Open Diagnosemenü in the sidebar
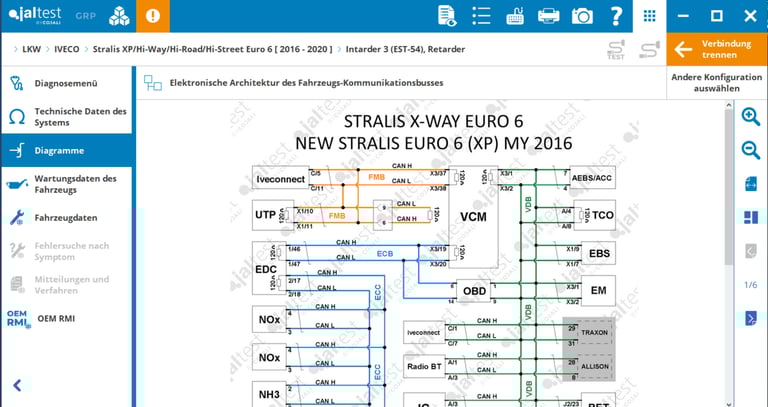 (66, 83)
